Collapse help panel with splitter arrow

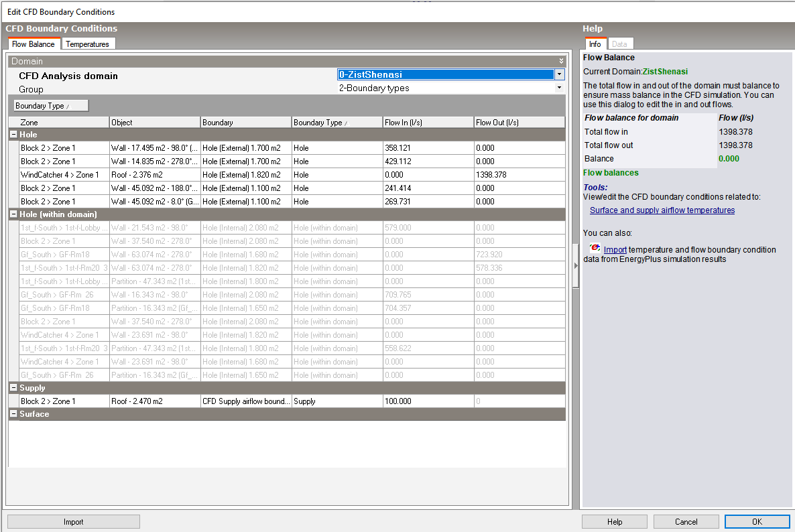coord(575,265)
